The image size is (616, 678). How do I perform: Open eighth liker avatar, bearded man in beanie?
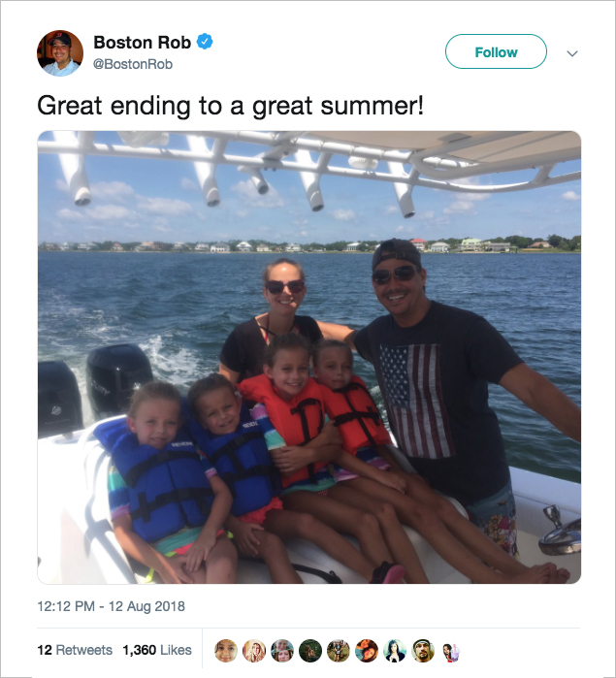tap(423, 651)
